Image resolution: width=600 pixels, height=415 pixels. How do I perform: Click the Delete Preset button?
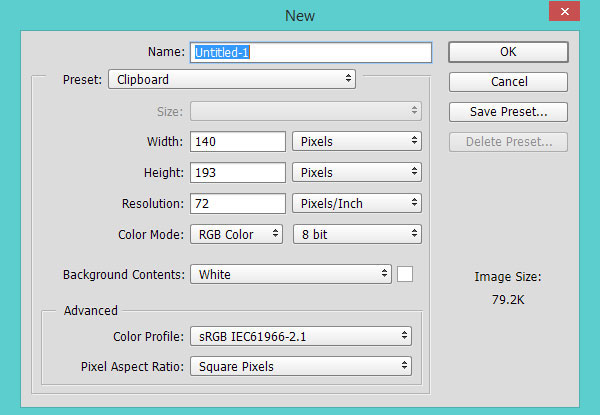coord(508,142)
